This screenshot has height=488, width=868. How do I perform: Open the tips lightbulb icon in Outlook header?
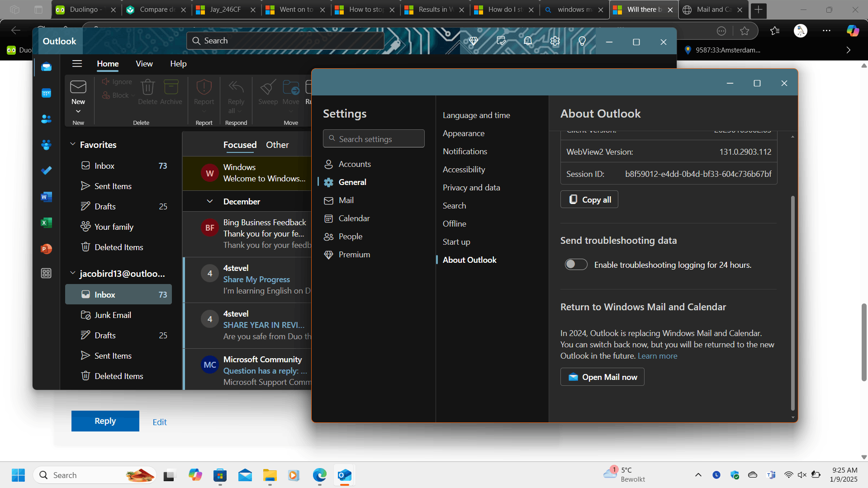(582, 41)
